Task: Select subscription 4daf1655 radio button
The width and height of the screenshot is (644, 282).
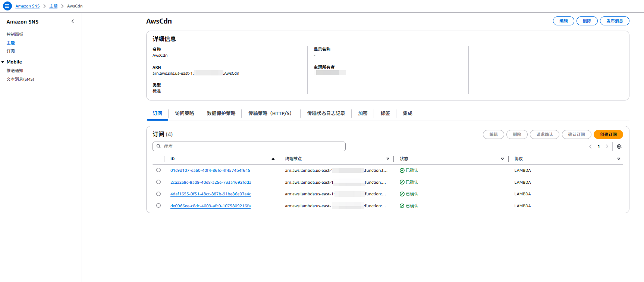Action: click(x=158, y=194)
